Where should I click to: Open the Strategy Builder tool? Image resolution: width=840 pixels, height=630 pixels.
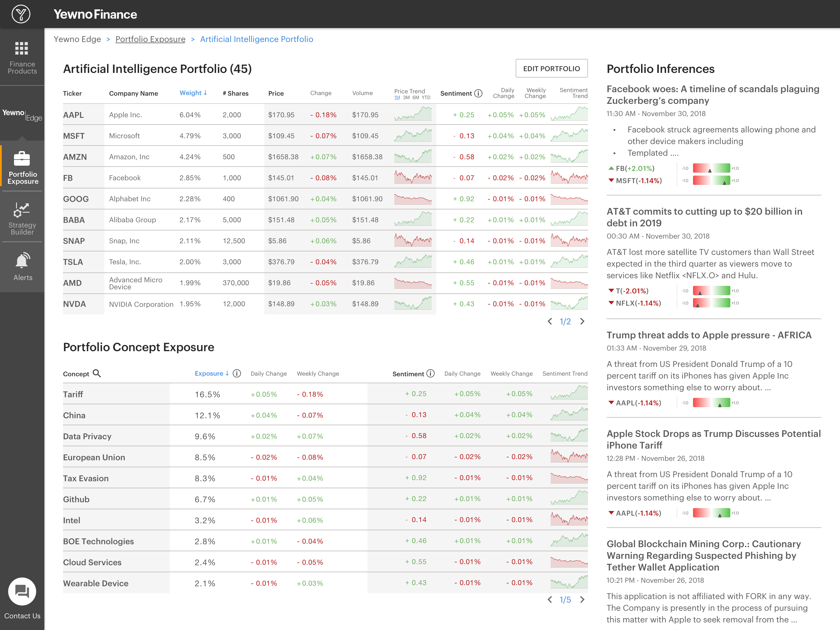22,218
